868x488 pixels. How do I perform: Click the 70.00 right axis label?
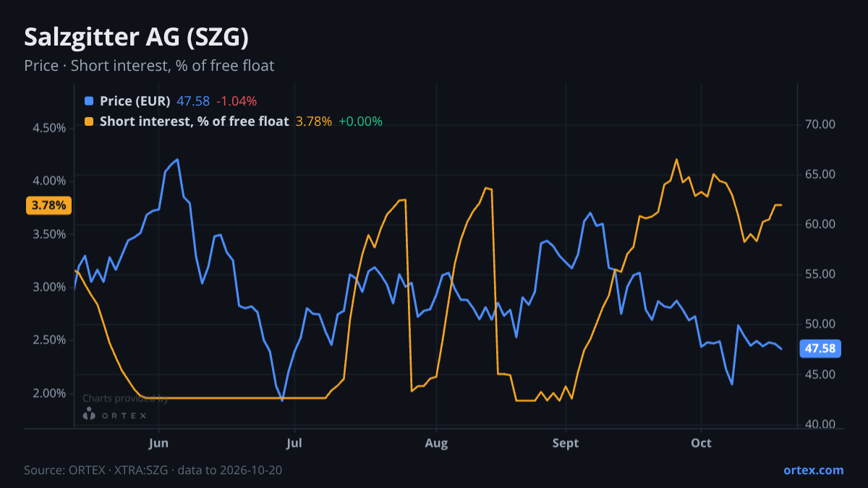(x=820, y=124)
